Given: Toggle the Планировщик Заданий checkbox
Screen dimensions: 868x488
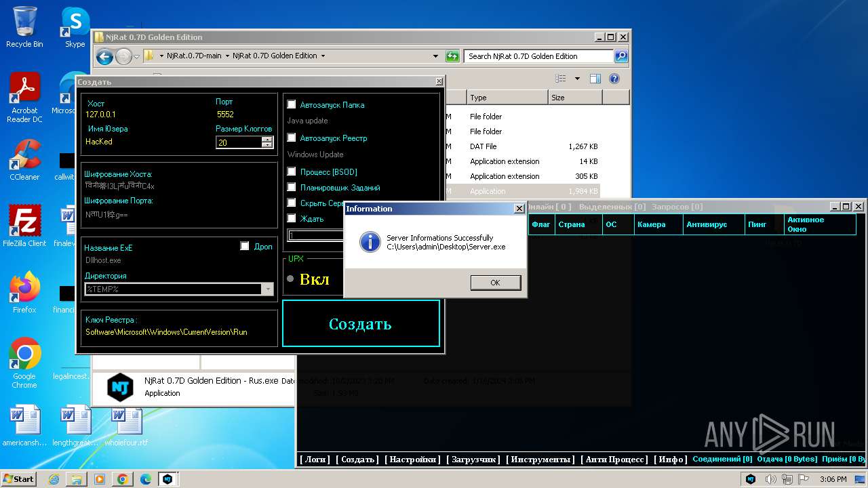Looking at the screenshot, I should [x=292, y=187].
